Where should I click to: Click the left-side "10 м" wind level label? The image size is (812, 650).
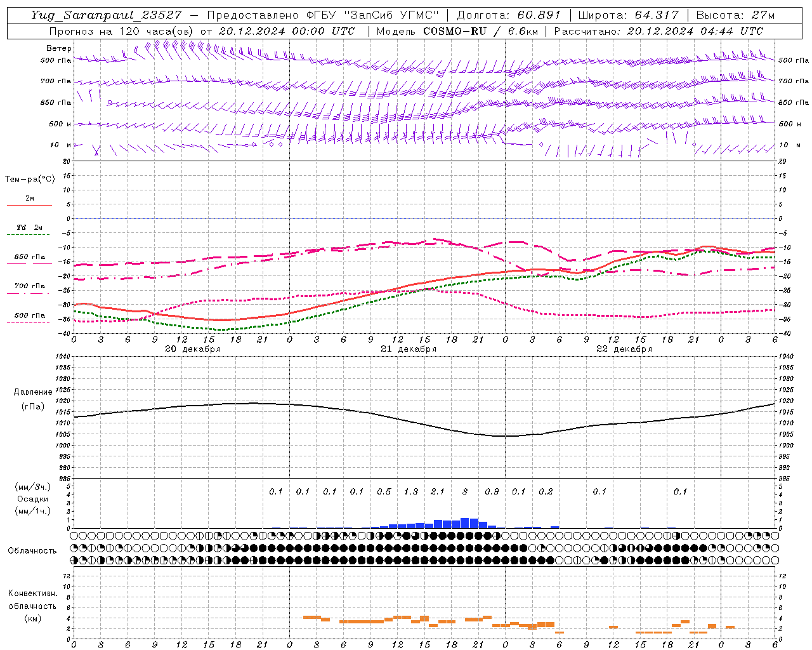[x=62, y=145]
